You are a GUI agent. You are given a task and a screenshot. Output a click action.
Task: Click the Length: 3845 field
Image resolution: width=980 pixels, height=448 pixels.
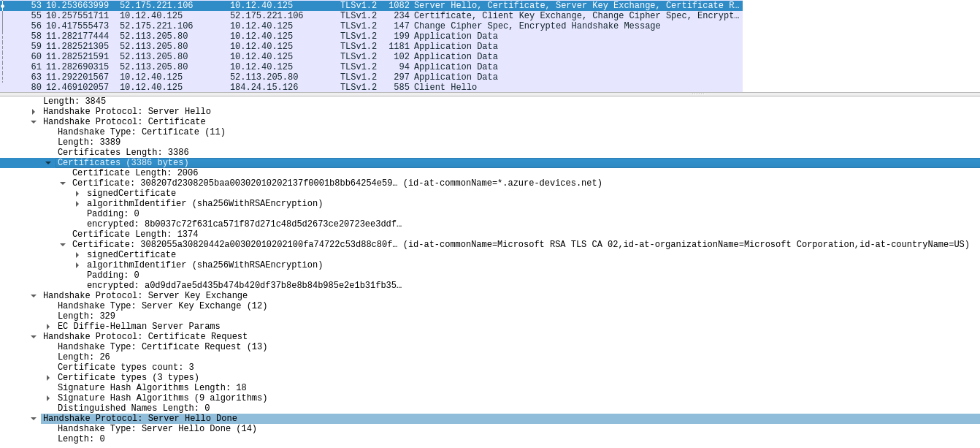[74, 102]
